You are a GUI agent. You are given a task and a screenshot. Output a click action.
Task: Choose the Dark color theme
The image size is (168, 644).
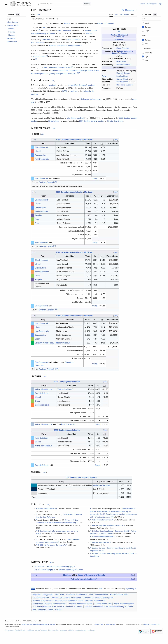click(x=143, y=60)
